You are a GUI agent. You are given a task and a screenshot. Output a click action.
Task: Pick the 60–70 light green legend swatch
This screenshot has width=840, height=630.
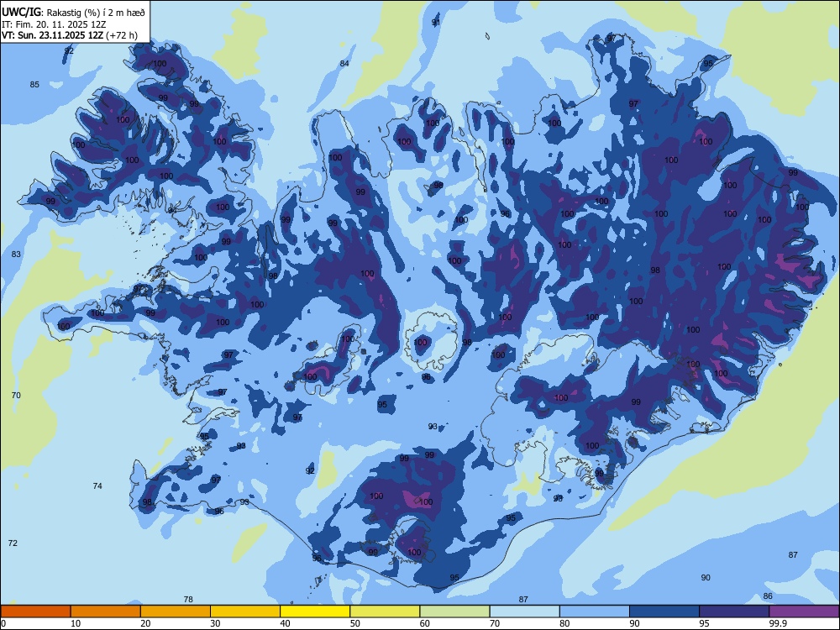click(x=454, y=612)
